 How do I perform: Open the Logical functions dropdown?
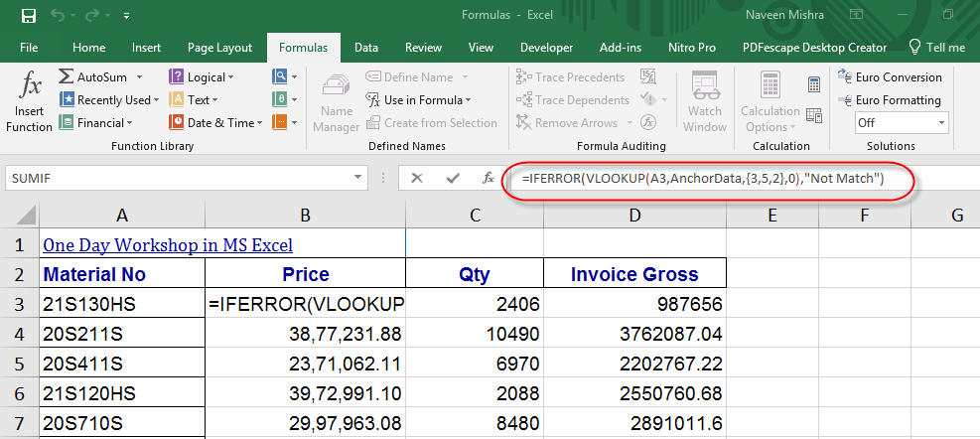pyautogui.click(x=202, y=77)
